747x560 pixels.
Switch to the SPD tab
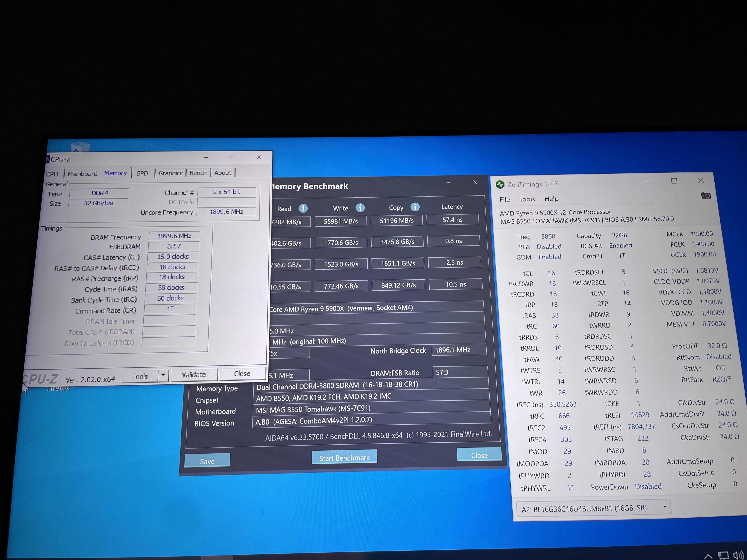tap(142, 173)
